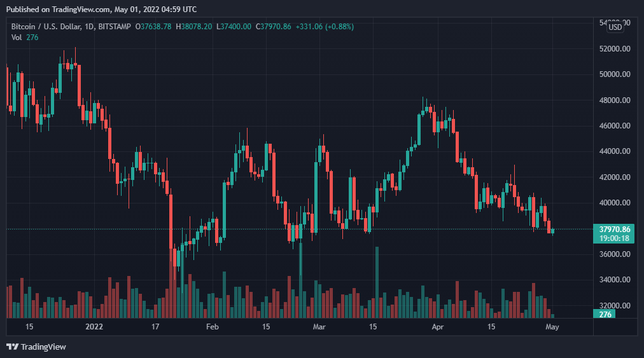Image resolution: width=644 pixels, height=358 pixels.
Task: Click the 42000.00 price axis label
Action: [615, 177]
